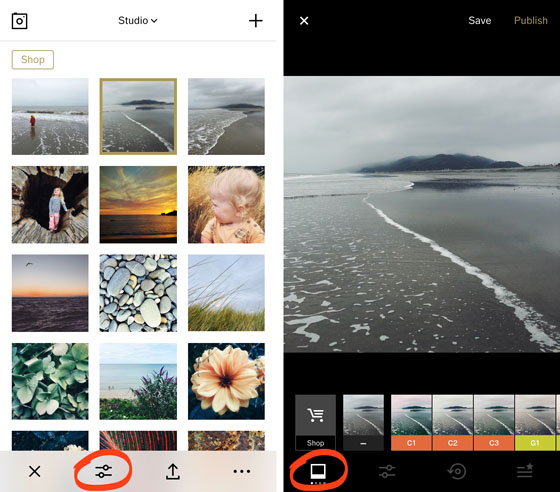Open the Shop cart tile in filter strip

[315, 422]
